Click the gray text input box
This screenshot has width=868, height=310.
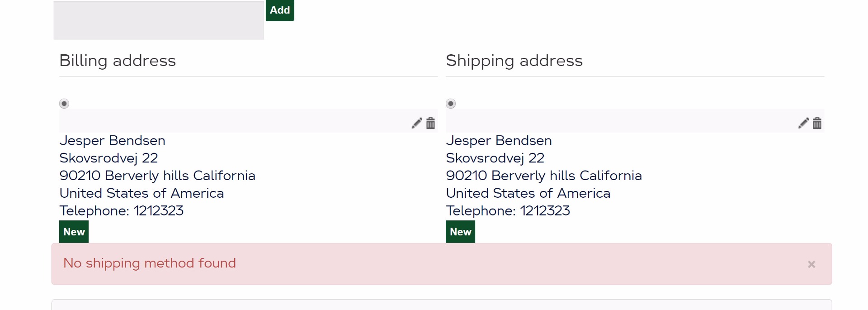159,21
